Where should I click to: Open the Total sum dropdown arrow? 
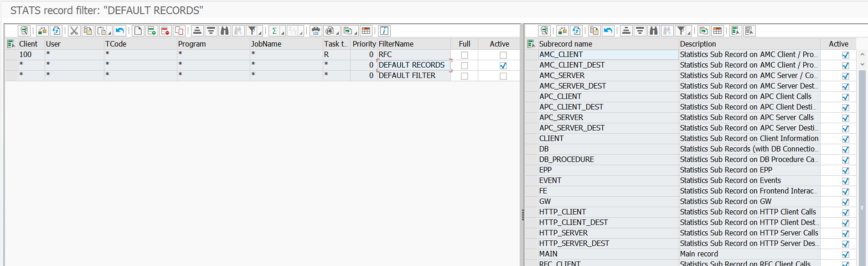pyautogui.click(x=283, y=32)
